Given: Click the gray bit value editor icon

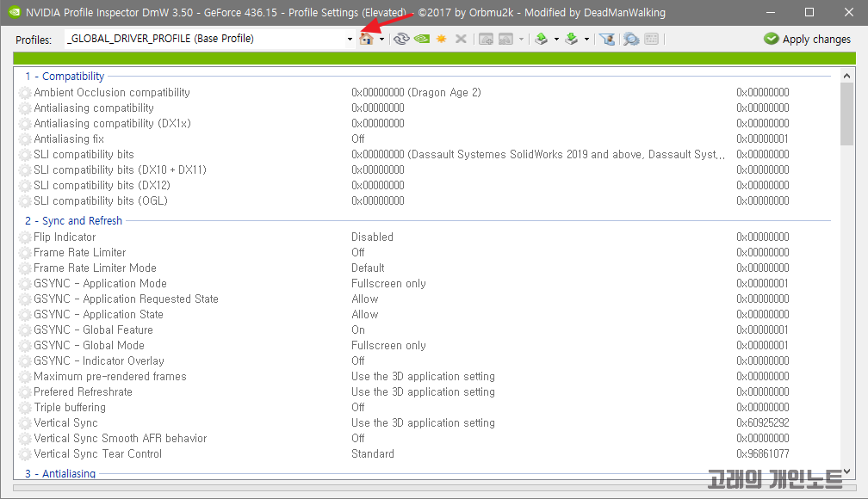Looking at the screenshot, I should [652, 39].
